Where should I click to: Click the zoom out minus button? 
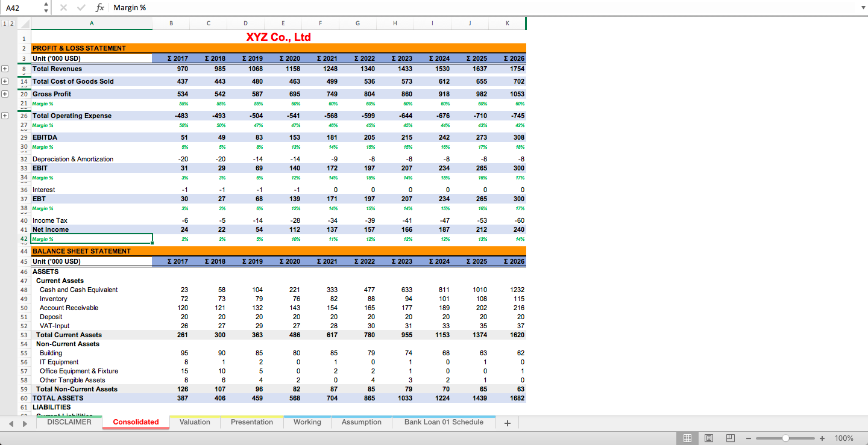[749, 438]
